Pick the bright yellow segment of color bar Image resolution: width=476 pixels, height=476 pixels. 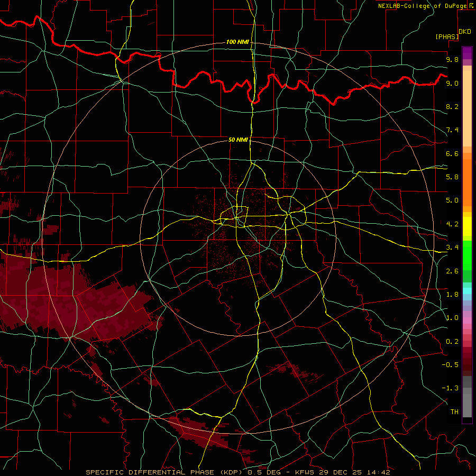point(467,226)
